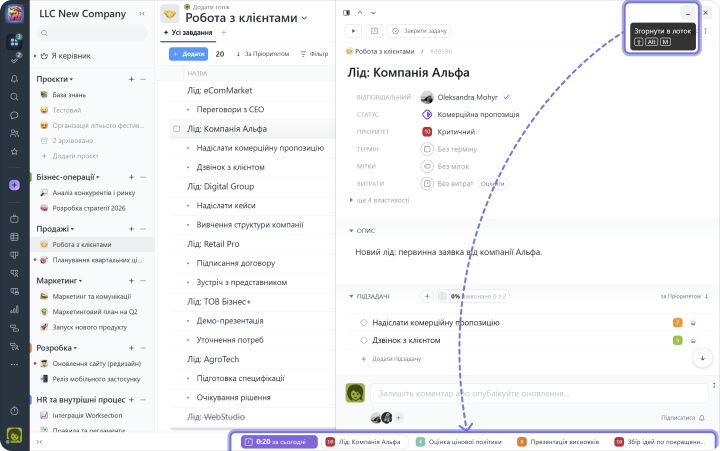Mark subtask Дзвінок з клієнтом as done
Image resolution: width=720 pixels, height=451 pixels.
(x=363, y=340)
